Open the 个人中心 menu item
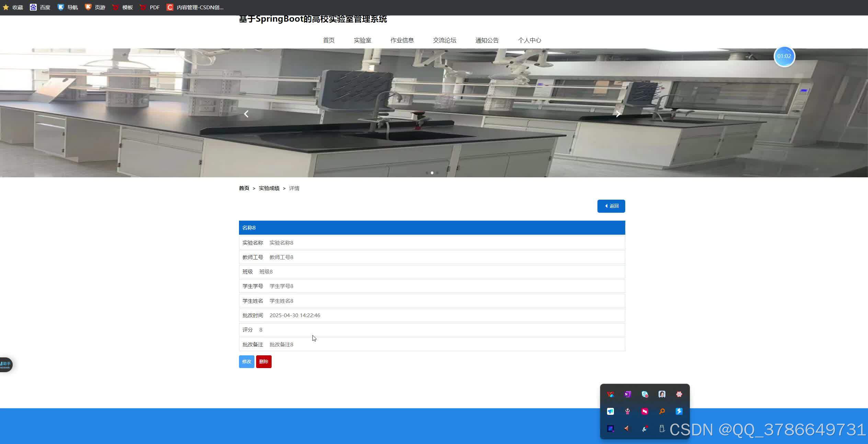 pos(529,40)
